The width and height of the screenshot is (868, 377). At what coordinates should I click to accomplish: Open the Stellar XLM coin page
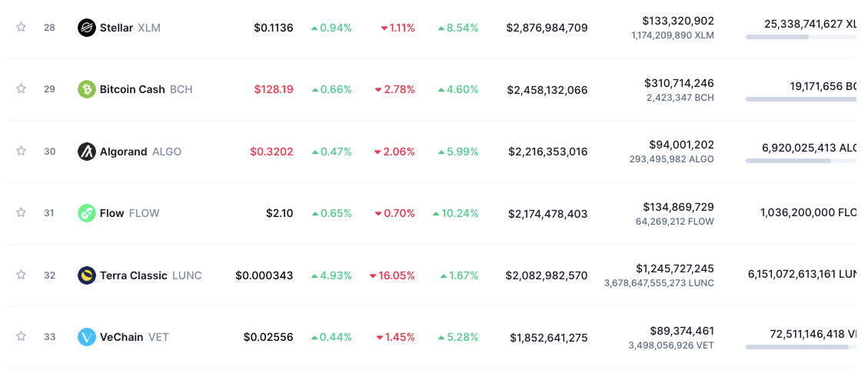click(129, 28)
